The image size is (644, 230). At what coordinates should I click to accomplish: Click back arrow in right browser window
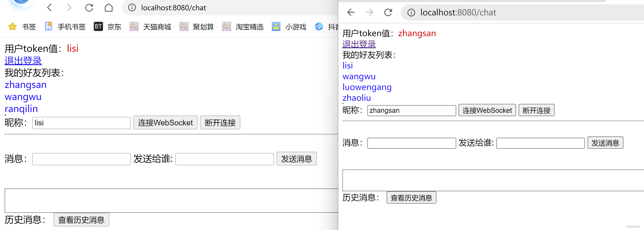click(351, 12)
